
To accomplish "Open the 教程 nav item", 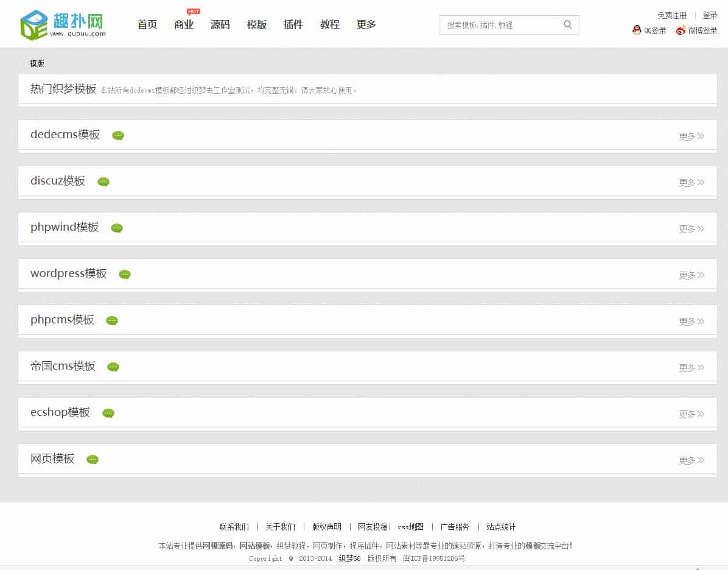I will [330, 24].
